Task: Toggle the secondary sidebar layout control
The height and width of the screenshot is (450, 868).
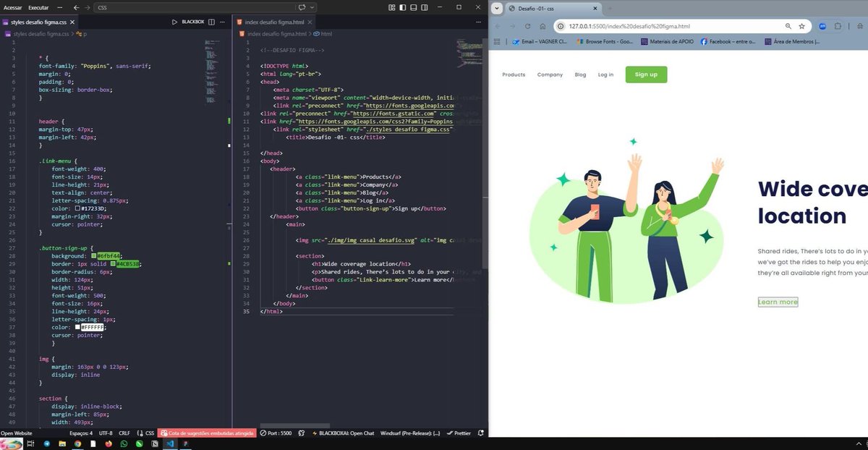Action: [x=423, y=7]
